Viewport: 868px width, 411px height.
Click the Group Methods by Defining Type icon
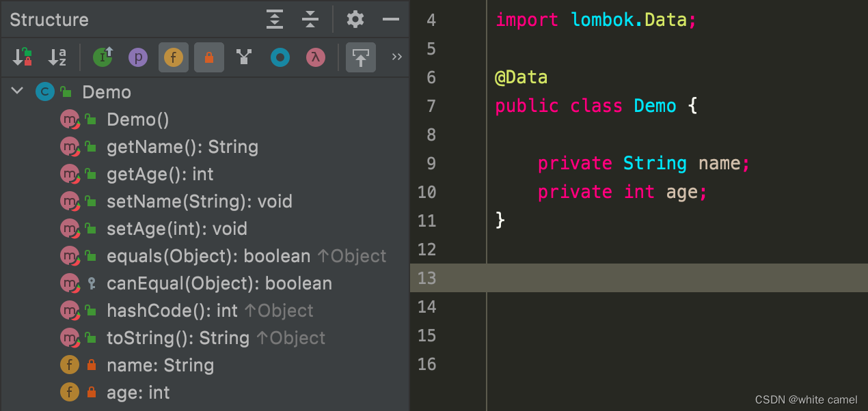(244, 57)
